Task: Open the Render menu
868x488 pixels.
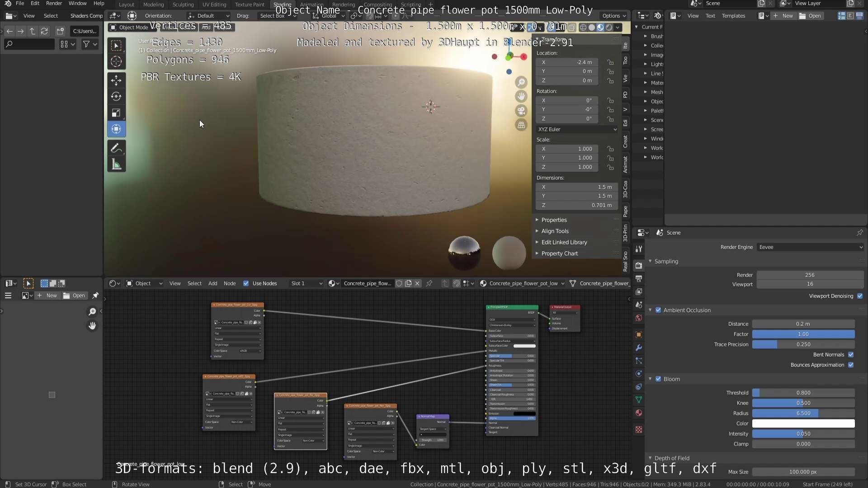Action: click(x=54, y=3)
